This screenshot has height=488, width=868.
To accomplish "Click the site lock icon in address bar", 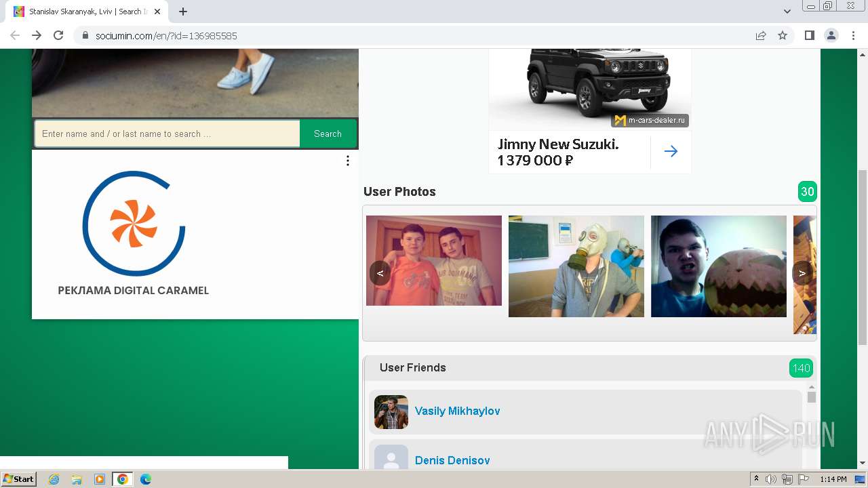I will (85, 36).
